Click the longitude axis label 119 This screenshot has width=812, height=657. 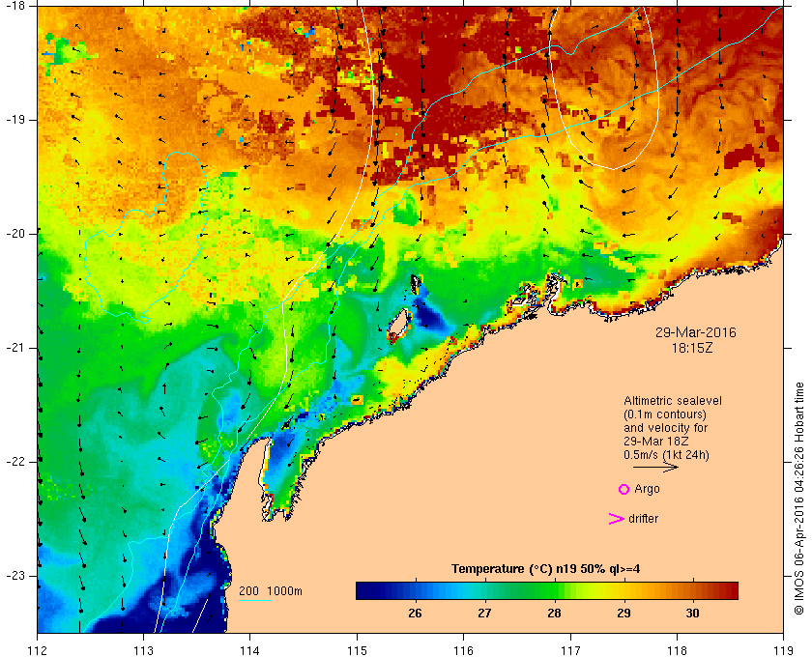coord(783,649)
